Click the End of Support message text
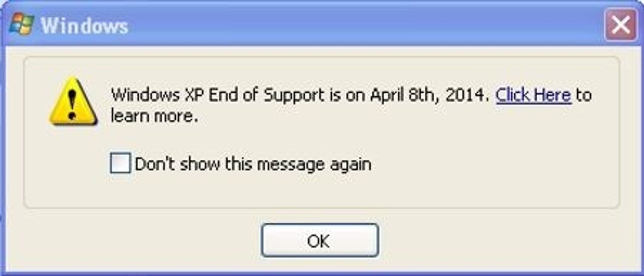Screen dimensions: 644x276 click(x=351, y=105)
